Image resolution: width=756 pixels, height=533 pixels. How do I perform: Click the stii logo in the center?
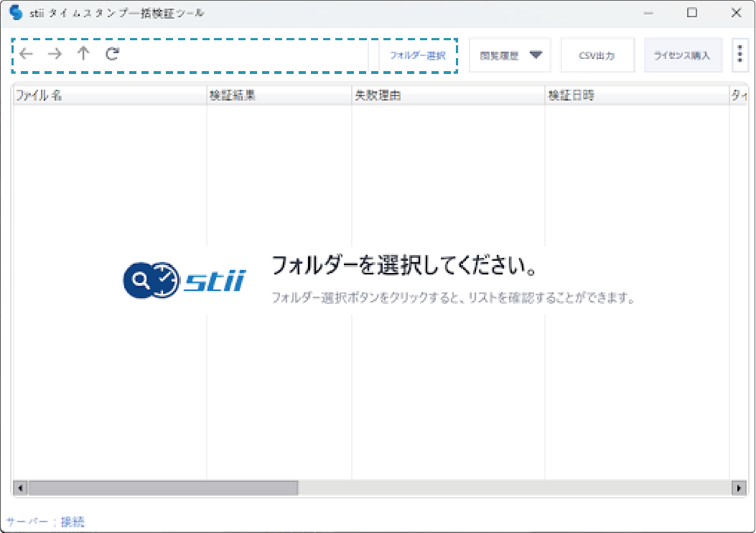184,280
